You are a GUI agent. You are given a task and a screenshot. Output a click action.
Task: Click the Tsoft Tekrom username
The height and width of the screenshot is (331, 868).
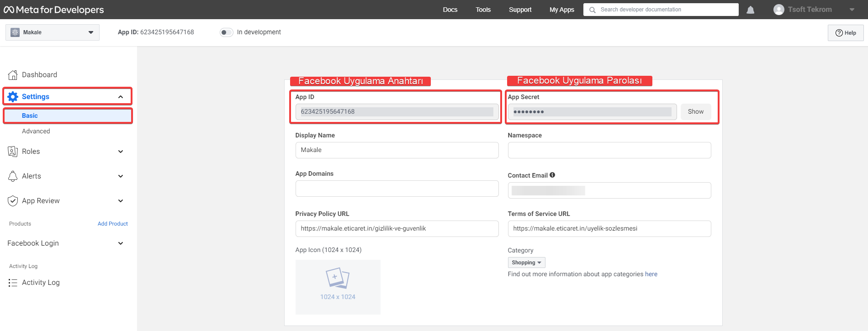tap(810, 10)
